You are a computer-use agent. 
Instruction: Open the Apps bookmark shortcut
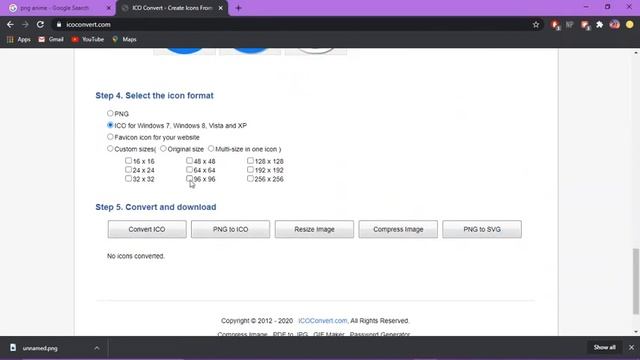(19, 40)
